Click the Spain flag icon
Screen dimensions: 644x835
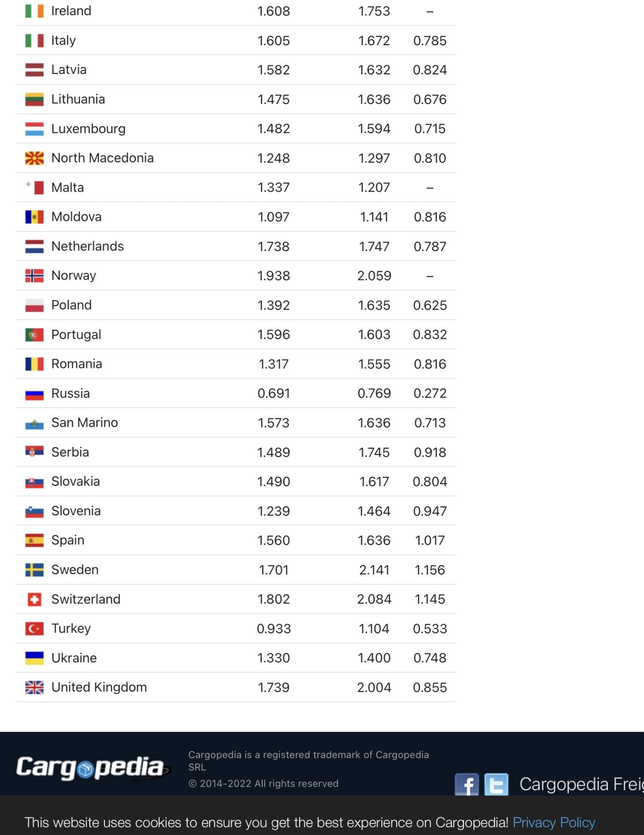[34, 541]
